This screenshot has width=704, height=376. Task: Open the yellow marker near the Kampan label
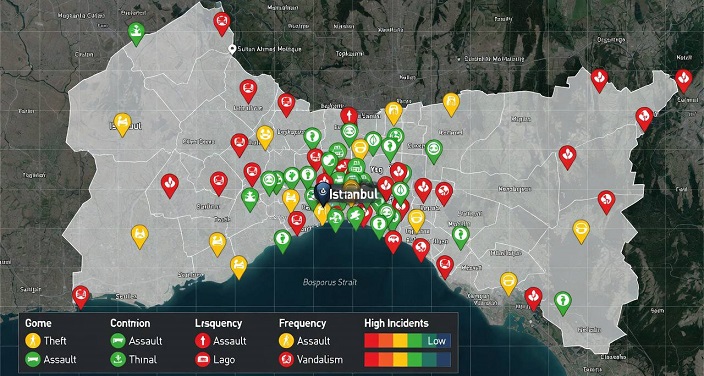coord(509,283)
